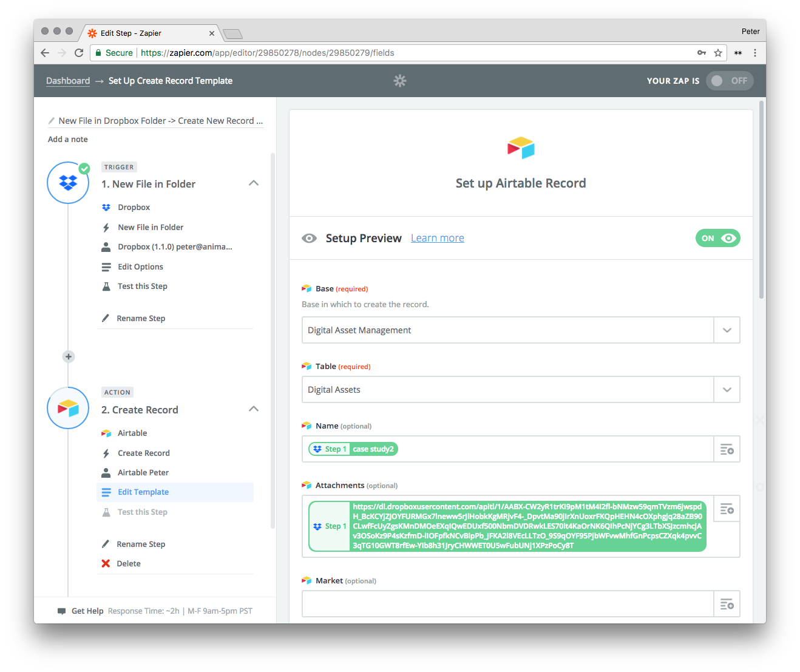800x672 pixels.
Task: Click into the empty Market field
Action: tap(507, 604)
